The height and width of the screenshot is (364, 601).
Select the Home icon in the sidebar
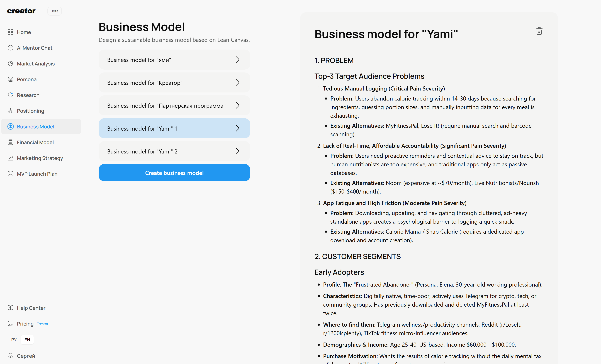11,32
